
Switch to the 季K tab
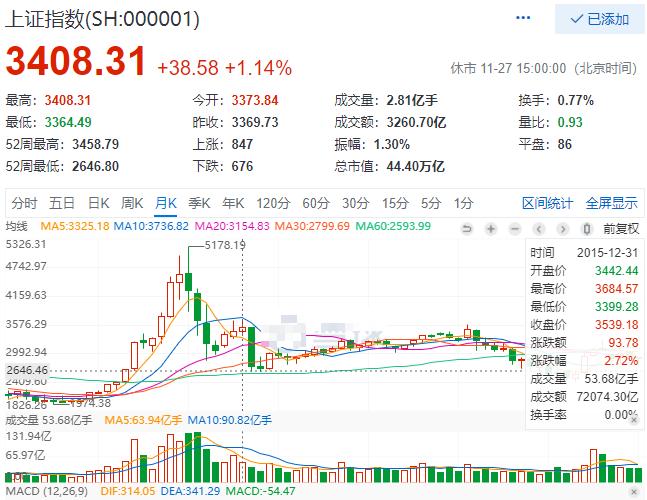[x=199, y=203]
